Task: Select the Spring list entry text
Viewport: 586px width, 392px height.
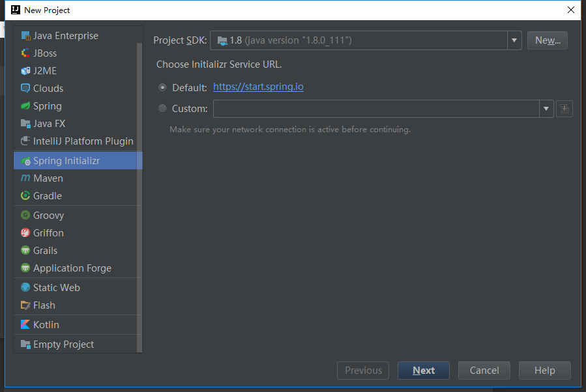Action: click(x=48, y=106)
